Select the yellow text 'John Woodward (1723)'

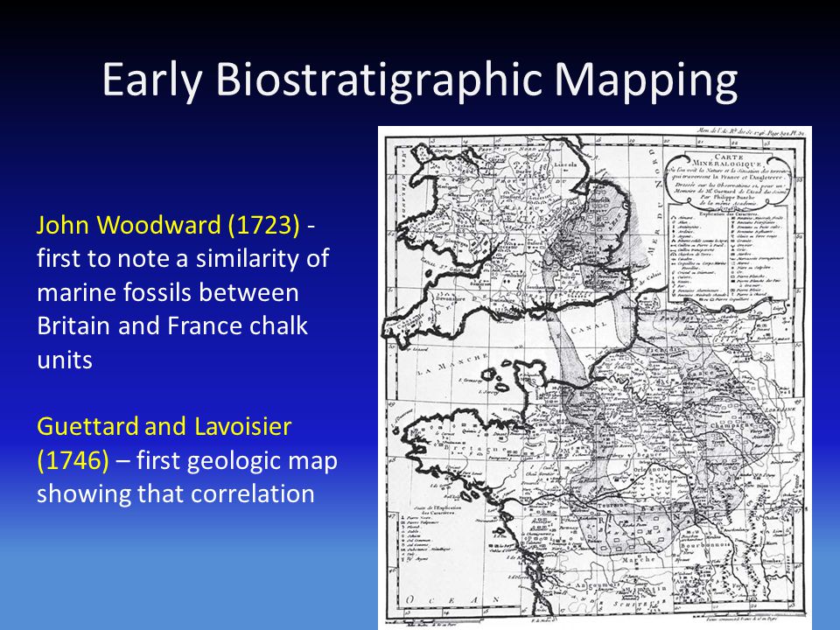pos(168,225)
